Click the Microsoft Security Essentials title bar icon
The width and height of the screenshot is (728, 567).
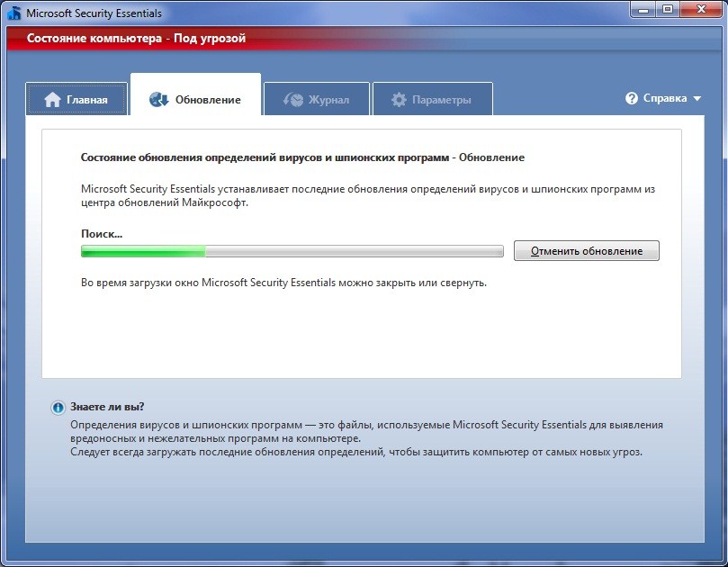pyautogui.click(x=14, y=13)
